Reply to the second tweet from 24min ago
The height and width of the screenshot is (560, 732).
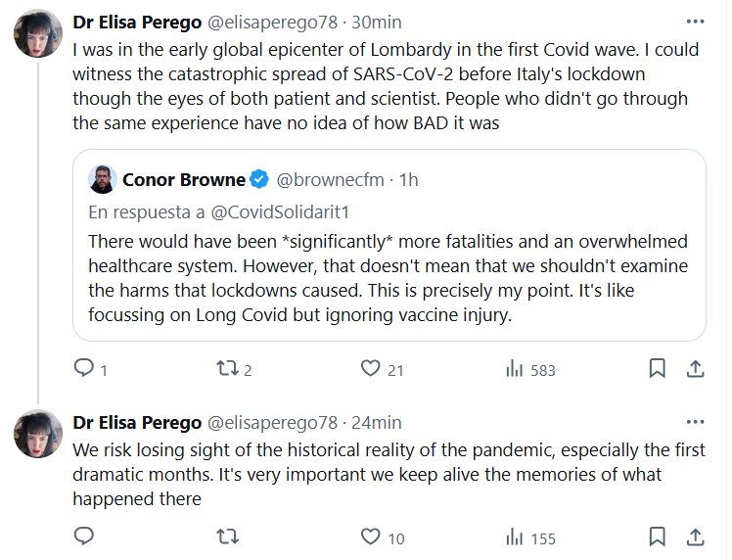[x=85, y=537]
